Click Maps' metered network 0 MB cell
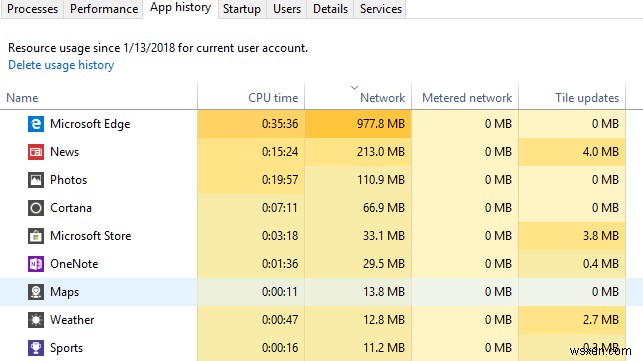 click(x=465, y=292)
